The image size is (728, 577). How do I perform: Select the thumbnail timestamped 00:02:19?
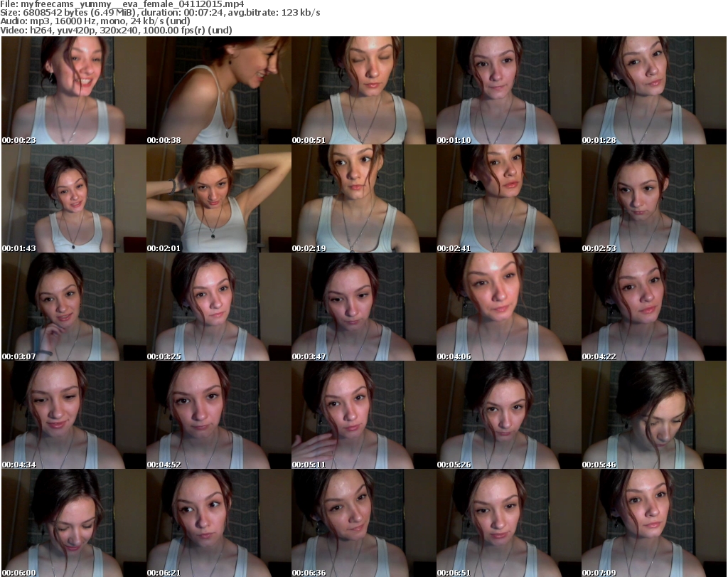coord(364,198)
